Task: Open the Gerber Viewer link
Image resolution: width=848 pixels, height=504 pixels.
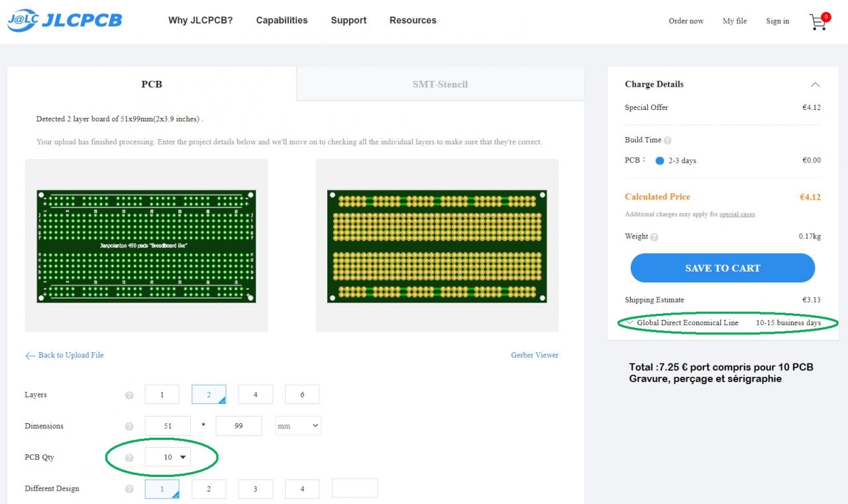Action: coord(534,355)
